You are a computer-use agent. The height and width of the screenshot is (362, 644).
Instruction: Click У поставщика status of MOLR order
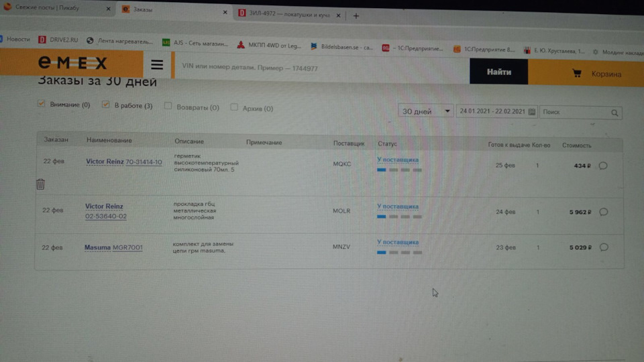point(398,206)
